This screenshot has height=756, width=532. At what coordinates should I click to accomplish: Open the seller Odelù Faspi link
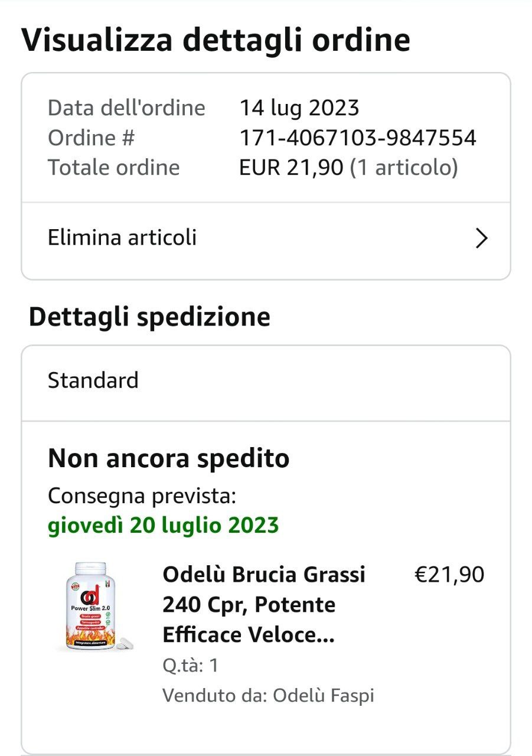[x=324, y=696]
